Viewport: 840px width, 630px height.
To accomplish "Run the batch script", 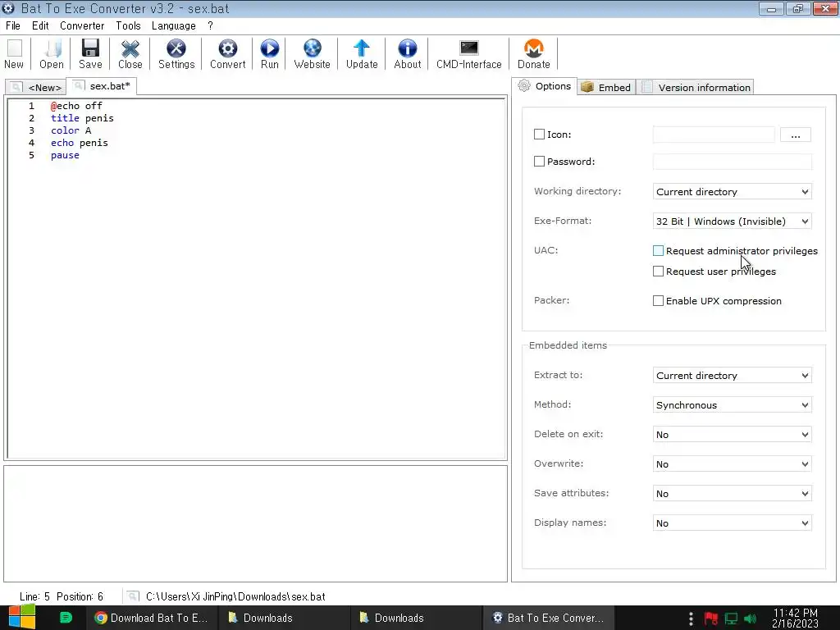I will 269,53.
